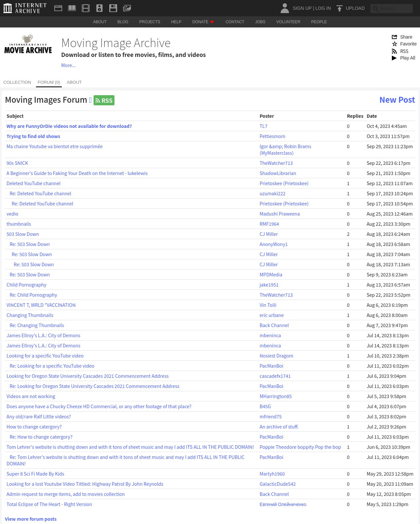Screen dimensions: 420x524
Task: Open HELP menu item
Action: [x=176, y=22]
